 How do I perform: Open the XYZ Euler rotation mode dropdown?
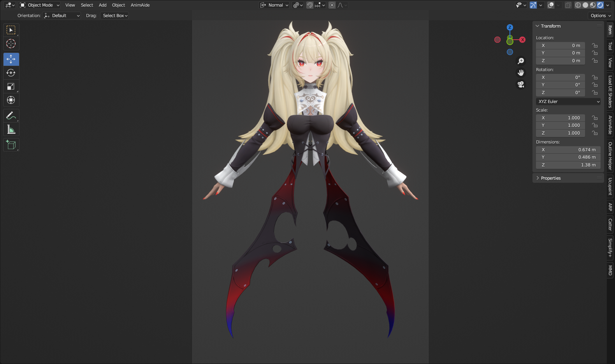click(568, 101)
